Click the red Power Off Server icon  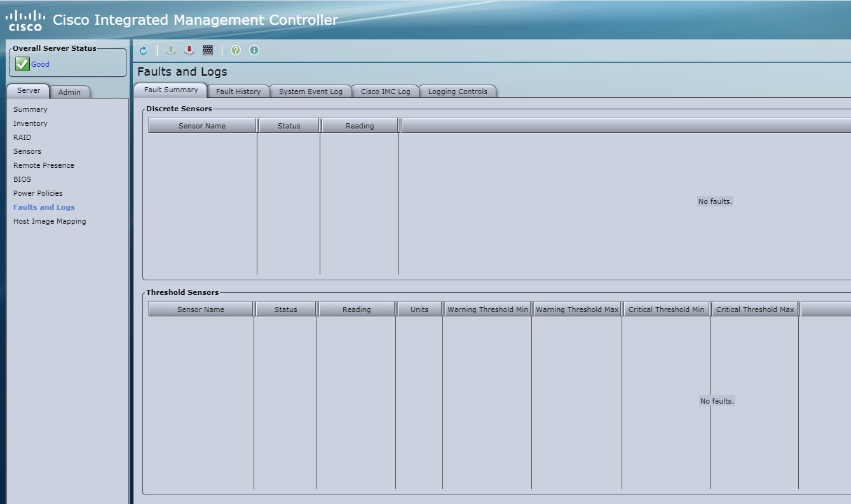coord(189,50)
